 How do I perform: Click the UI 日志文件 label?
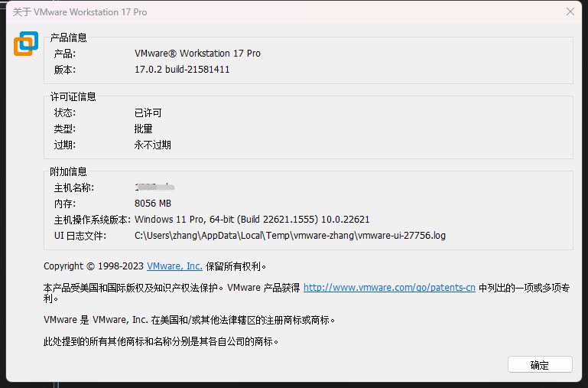[x=80, y=236]
